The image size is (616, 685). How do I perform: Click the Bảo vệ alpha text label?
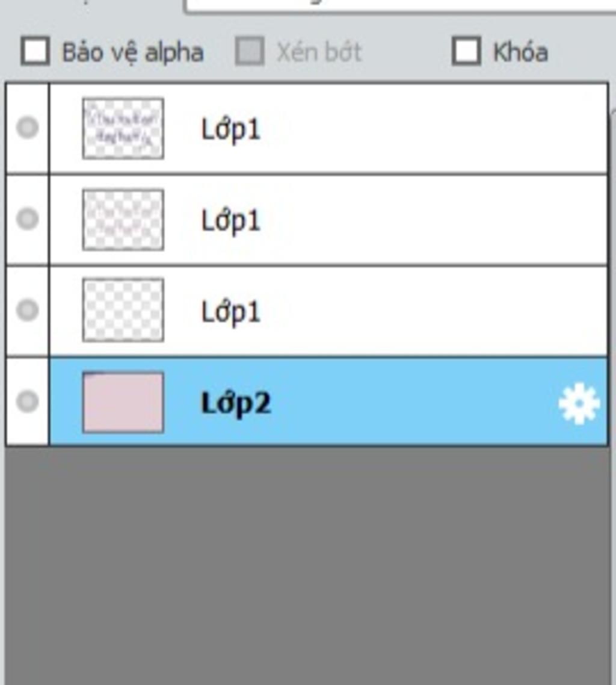click(133, 52)
